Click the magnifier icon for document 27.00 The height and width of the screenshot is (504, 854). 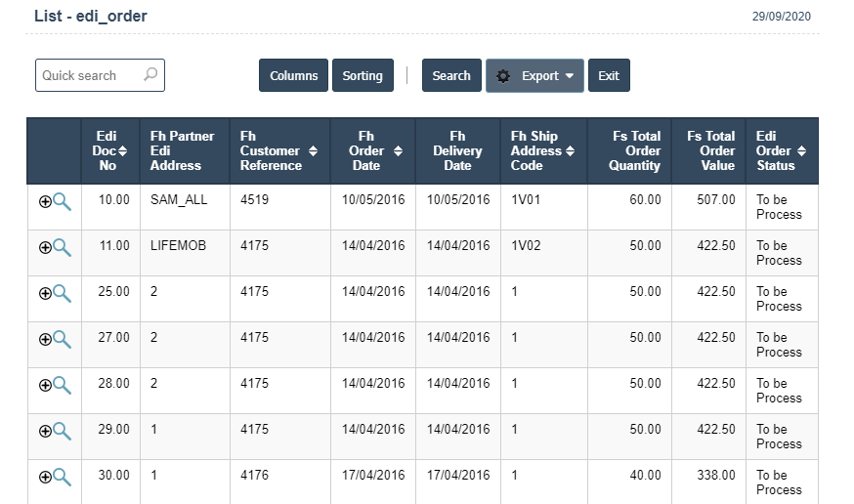coord(63,339)
